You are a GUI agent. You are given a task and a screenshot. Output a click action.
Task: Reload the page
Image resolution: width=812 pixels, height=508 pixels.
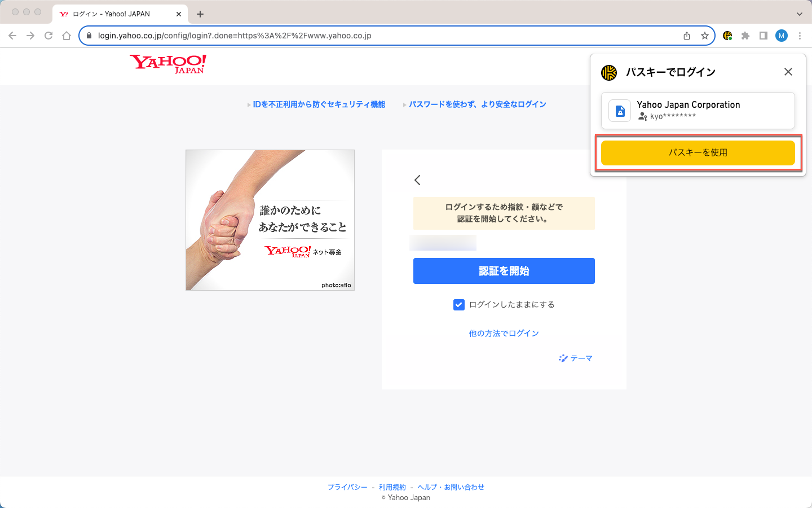[x=48, y=36]
